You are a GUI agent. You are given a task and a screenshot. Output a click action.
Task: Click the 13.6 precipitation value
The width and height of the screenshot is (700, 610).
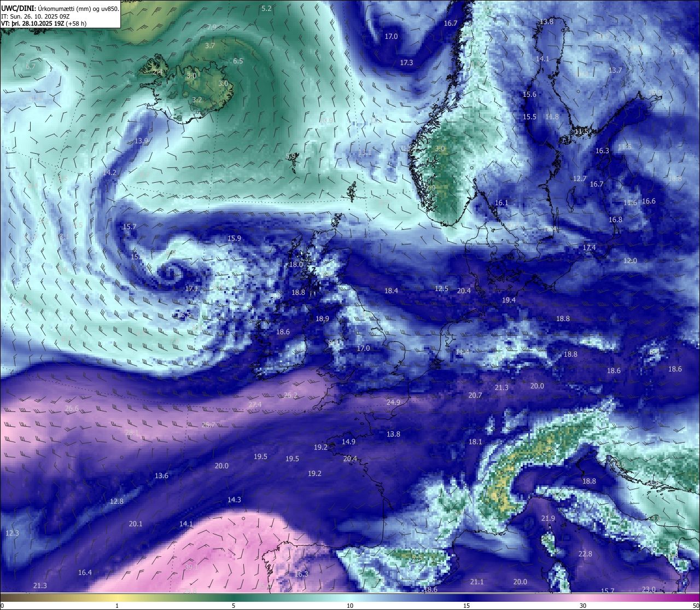pos(161,476)
